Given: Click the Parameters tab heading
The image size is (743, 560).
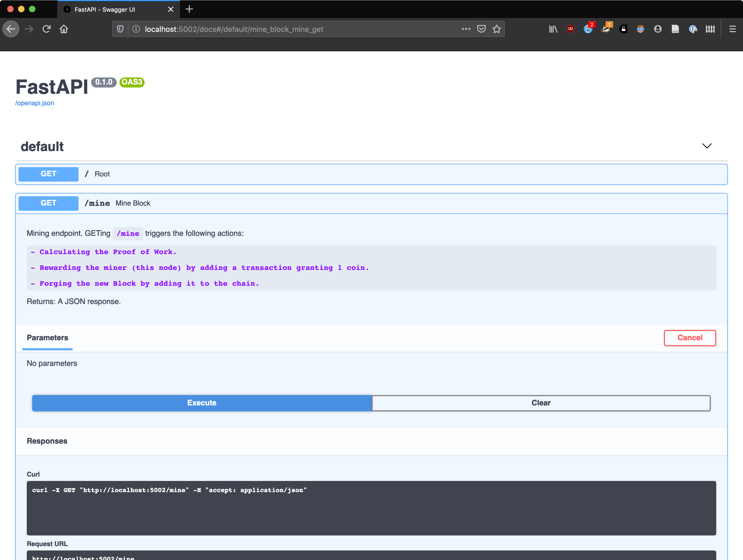Looking at the screenshot, I should [47, 338].
